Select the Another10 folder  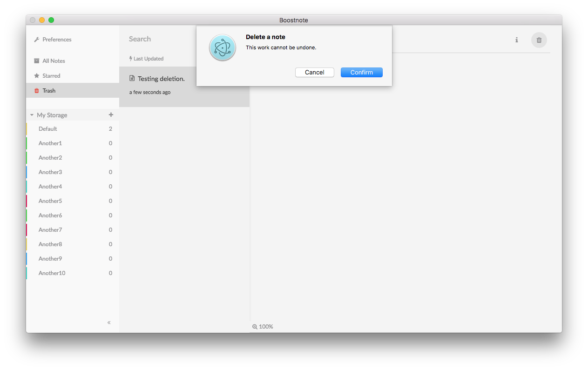click(52, 273)
